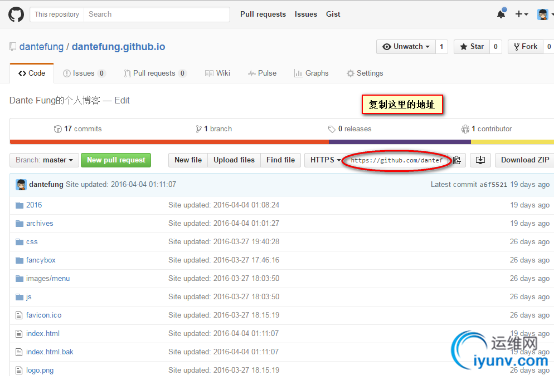This screenshot has height=377, width=554.
Task: Open the GitHub logo home link
Action: point(16,14)
